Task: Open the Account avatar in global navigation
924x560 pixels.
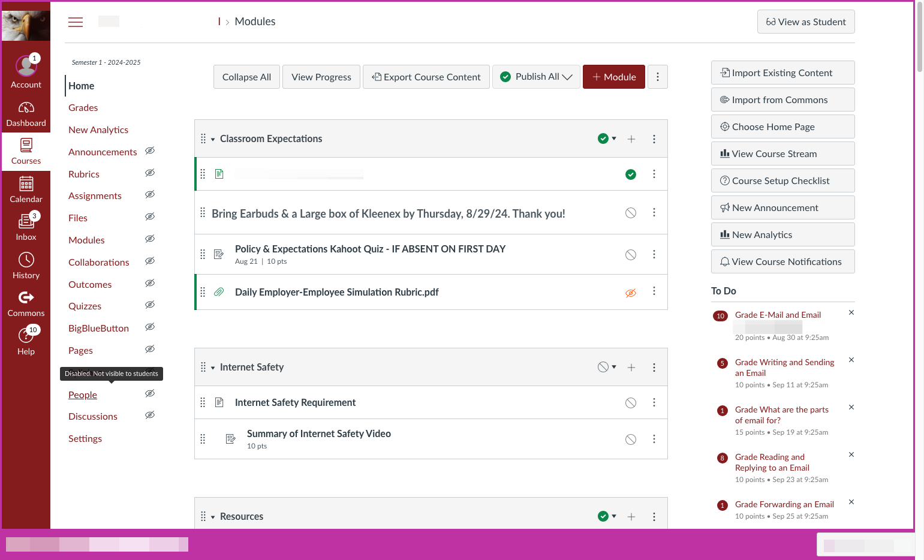Action: click(x=26, y=66)
